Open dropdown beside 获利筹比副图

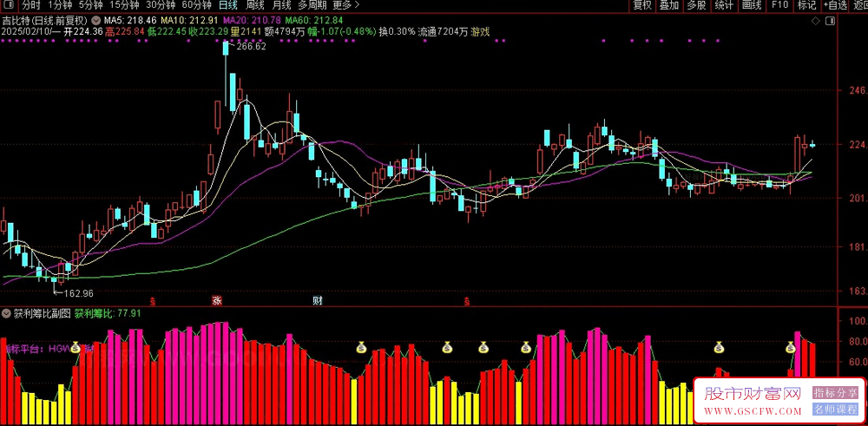pos(6,314)
